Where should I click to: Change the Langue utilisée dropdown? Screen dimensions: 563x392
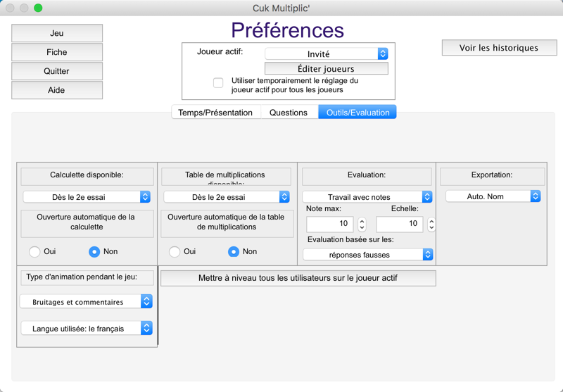(87, 328)
